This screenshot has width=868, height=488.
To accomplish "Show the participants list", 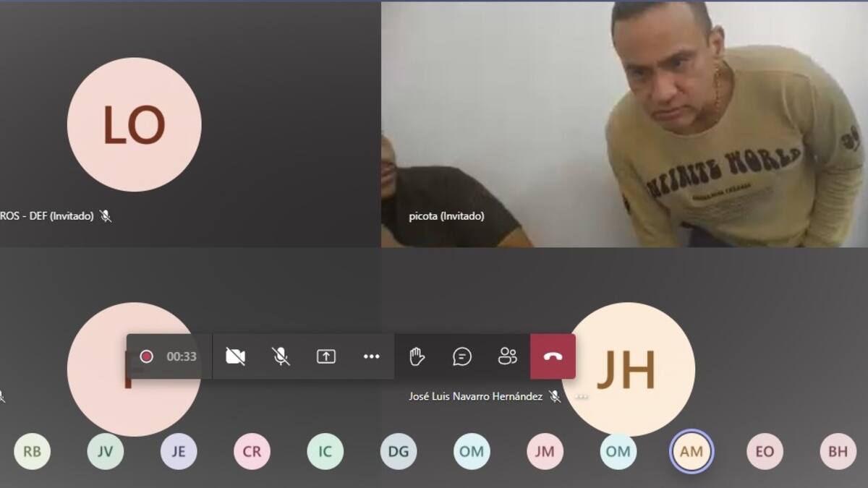I will [x=508, y=356].
